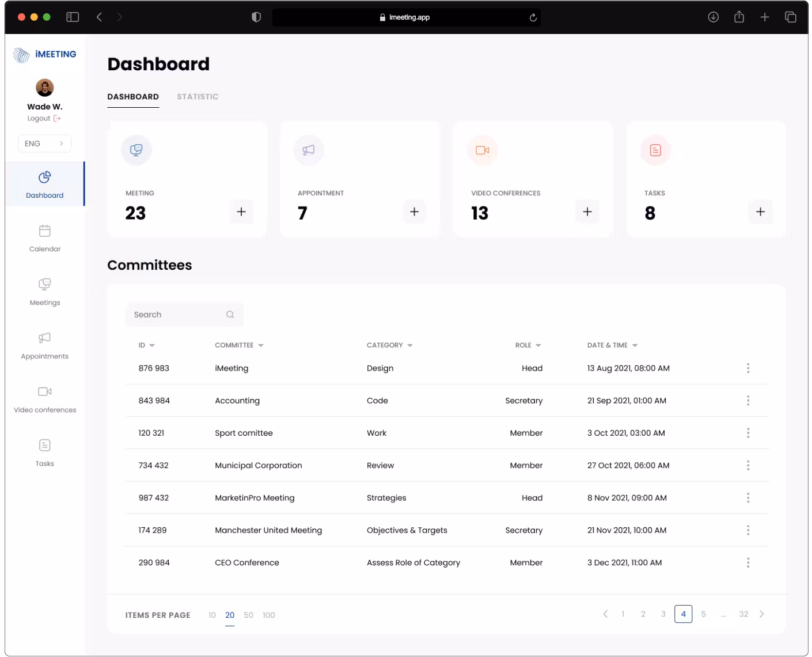Add a new appointment with plus button
812x657 pixels.
click(414, 212)
